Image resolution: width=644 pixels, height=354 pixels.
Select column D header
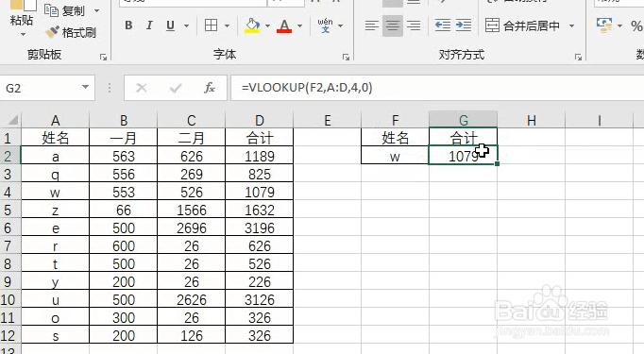259,120
